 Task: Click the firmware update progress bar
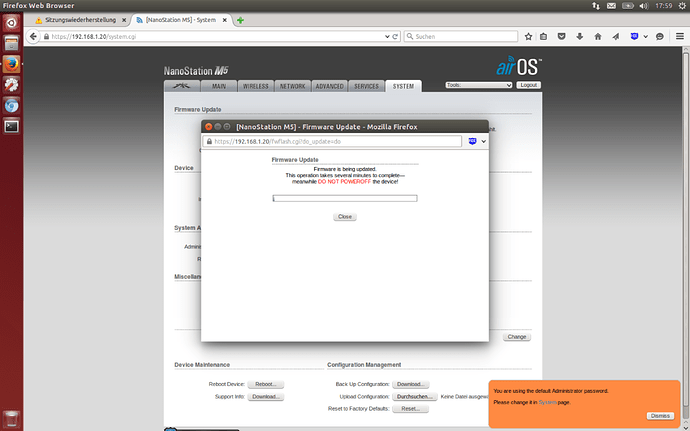[x=345, y=198]
